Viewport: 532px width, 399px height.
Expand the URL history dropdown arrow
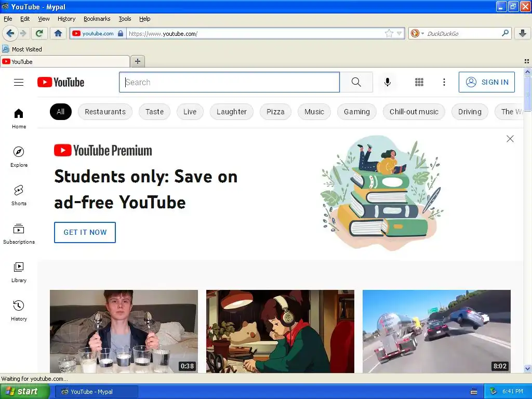pos(399,33)
